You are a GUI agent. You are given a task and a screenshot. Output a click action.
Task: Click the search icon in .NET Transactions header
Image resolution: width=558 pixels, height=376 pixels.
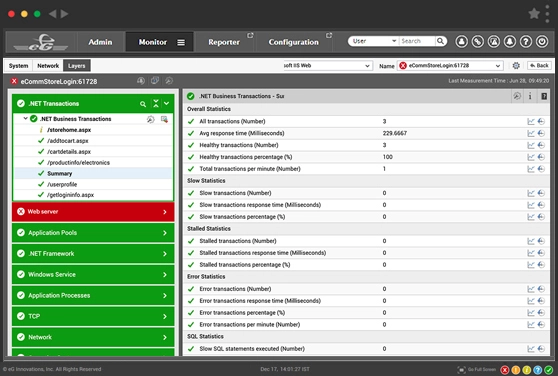143,104
